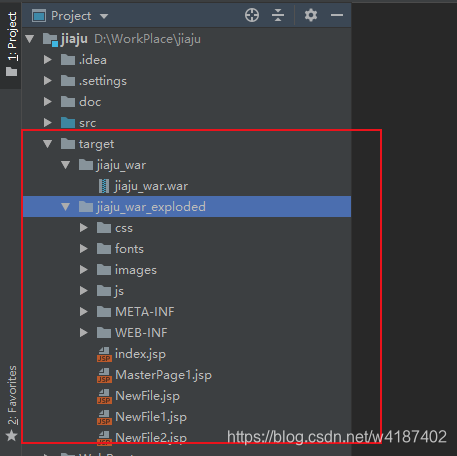Select the .idea tree item label
The width and height of the screenshot is (457, 456).
point(93,60)
